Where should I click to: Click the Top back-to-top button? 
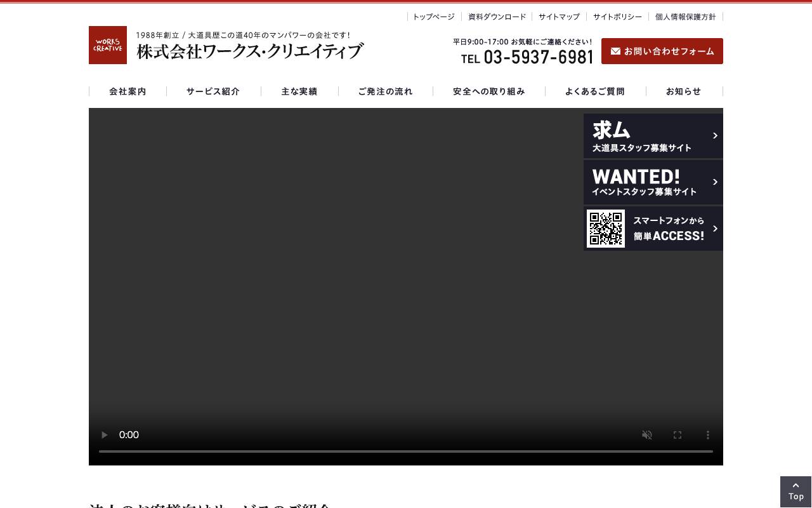[796, 491]
